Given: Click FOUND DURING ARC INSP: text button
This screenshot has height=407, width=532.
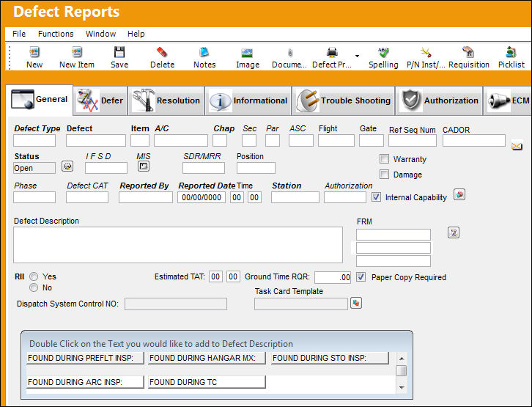Looking at the screenshot, I should 85,382.
